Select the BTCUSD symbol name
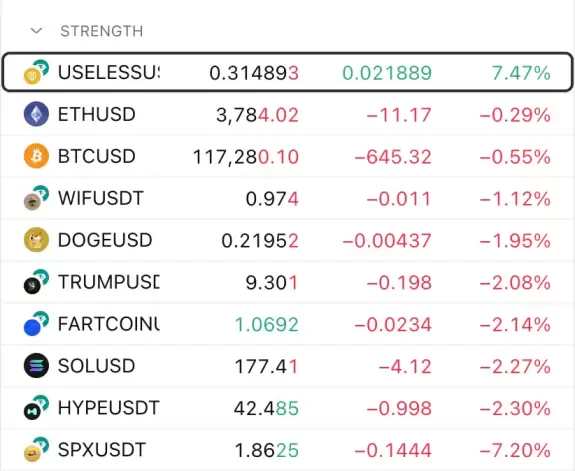575x471 pixels. point(97,156)
